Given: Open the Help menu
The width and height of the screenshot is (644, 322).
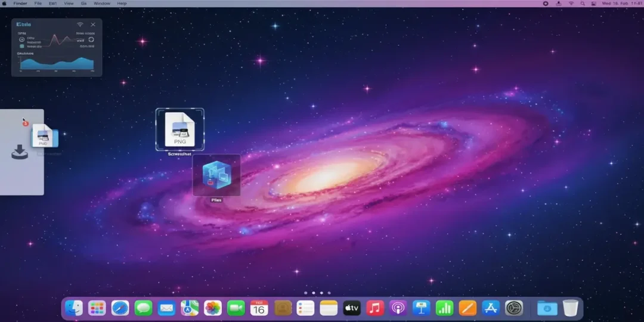Looking at the screenshot, I should (122, 4).
